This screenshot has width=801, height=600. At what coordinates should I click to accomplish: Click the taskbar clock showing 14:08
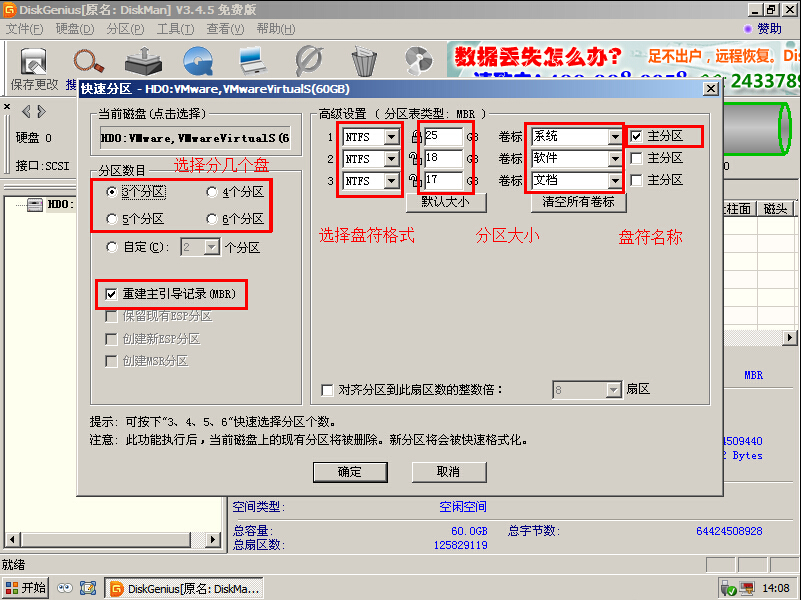pyautogui.click(x=775, y=588)
